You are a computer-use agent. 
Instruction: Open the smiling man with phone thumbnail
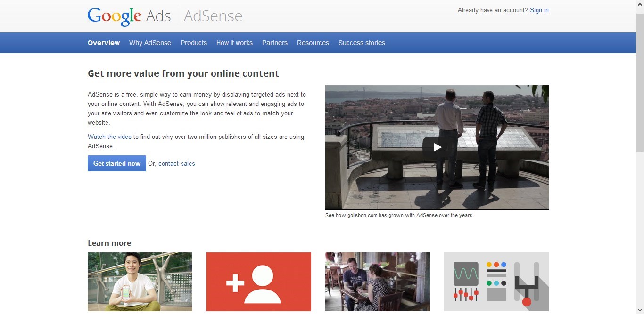click(140, 282)
